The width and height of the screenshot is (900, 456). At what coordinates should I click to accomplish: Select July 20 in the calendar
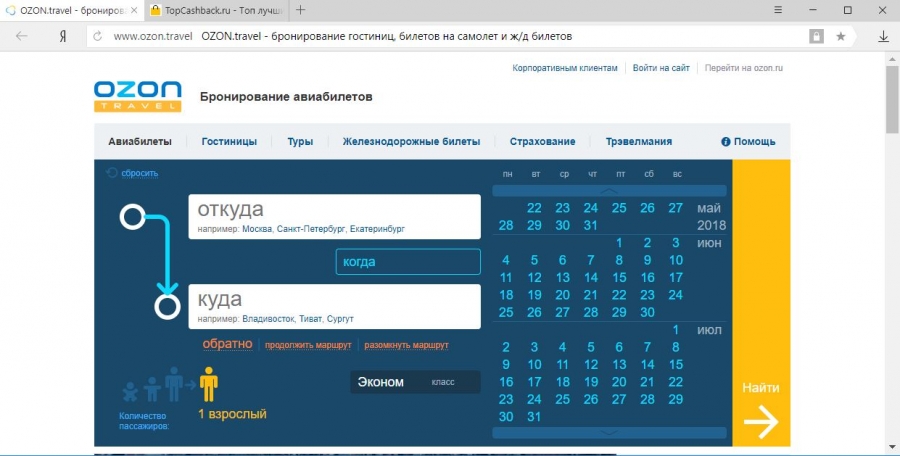(619, 382)
